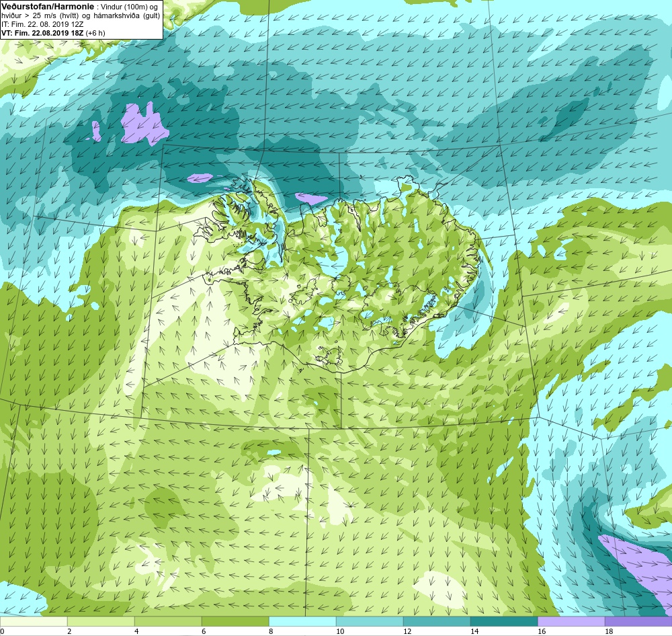
Task: Click the legend scale label '12'
Action: [407, 631]
